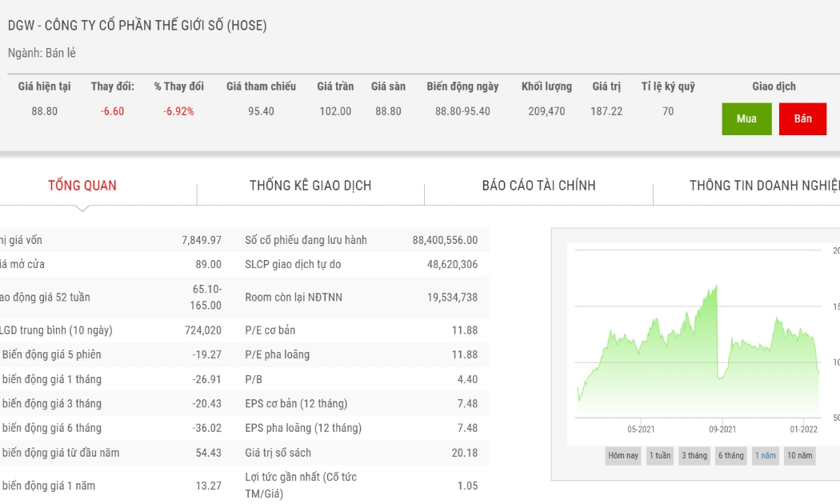Click the DGW company title heading
840x504 pixels.
coord(137,25)
